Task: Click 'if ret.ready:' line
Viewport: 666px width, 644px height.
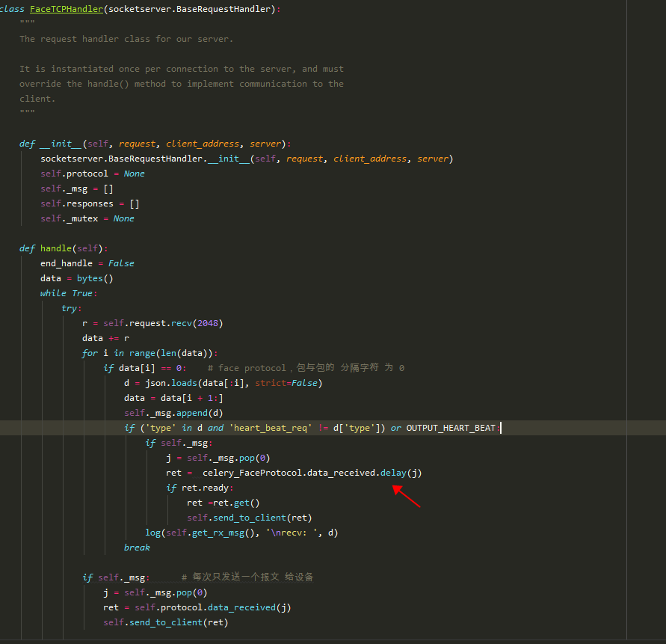Action: coord(200,488)
